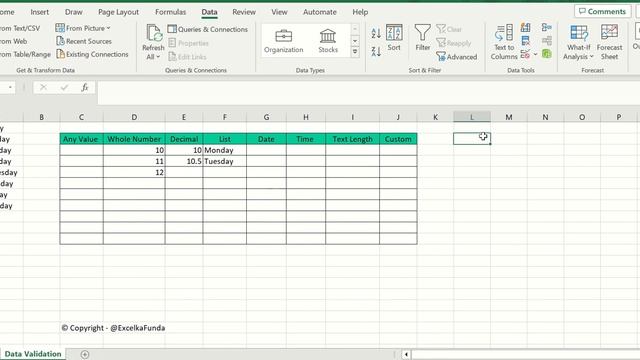Click the Remove Duplicates icon
Image resolution: width=640 pixels, height=360 pixels.
525,41
